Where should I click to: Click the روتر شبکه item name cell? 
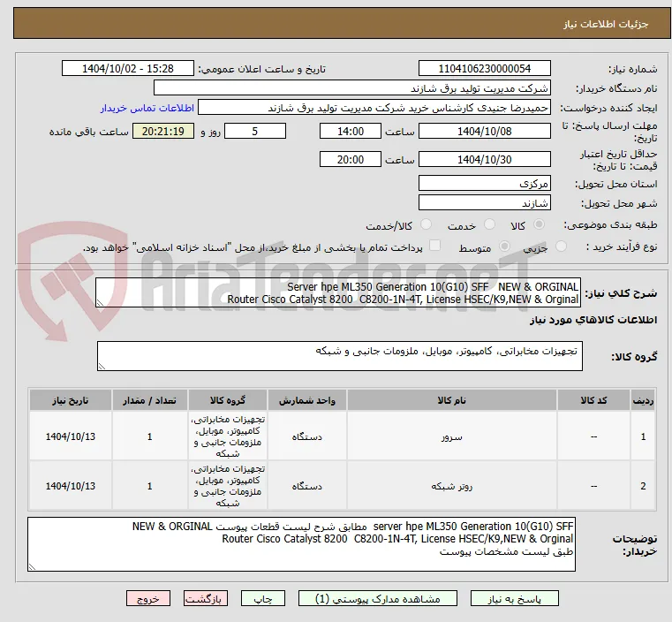pyautogui.click(x=452, y=486)
